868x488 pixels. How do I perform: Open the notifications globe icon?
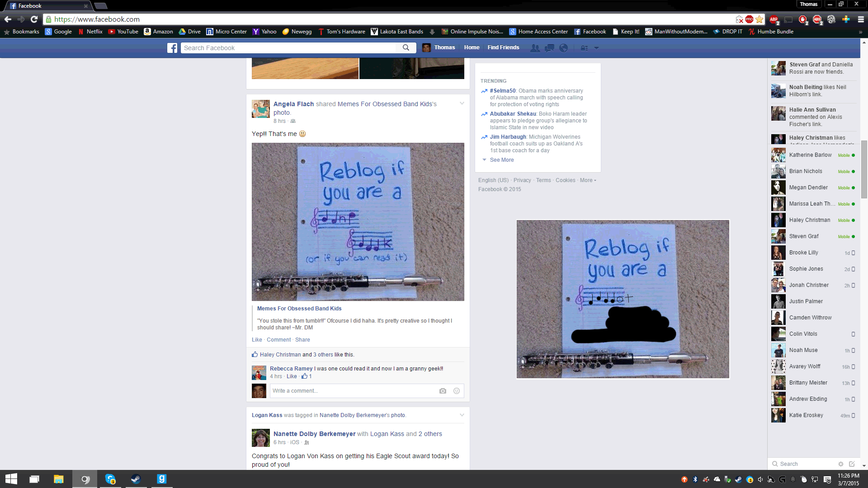coord(563,48)
